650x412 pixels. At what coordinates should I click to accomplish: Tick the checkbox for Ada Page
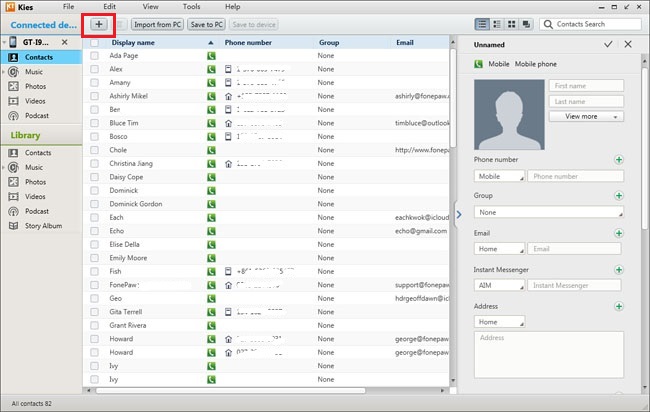pos(95,56)
